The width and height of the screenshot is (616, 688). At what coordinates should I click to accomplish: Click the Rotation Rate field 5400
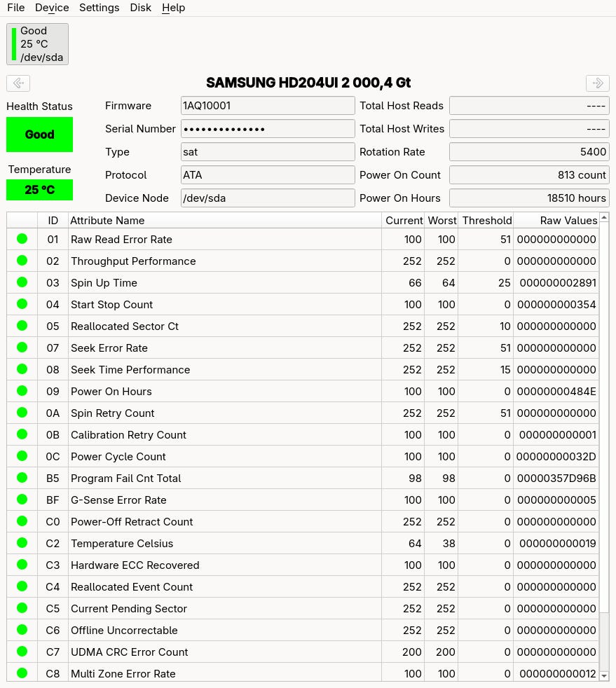tap(529, 152)
